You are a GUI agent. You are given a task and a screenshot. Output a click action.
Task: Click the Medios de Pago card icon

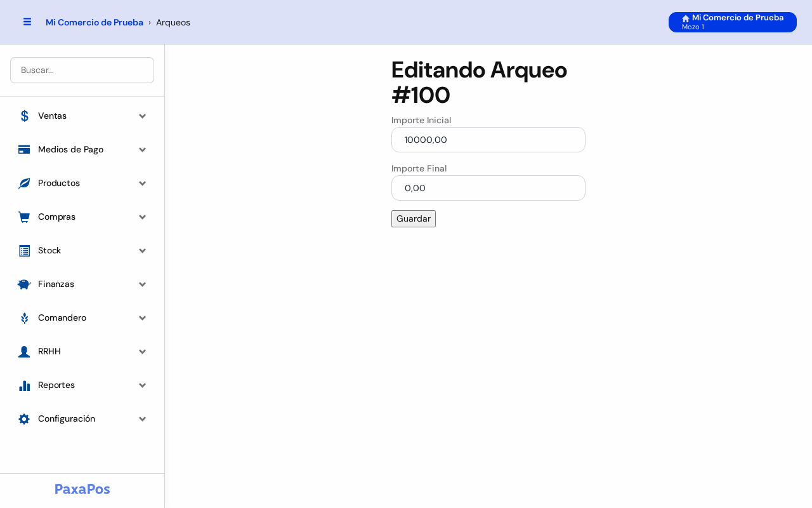coord(24,149)
